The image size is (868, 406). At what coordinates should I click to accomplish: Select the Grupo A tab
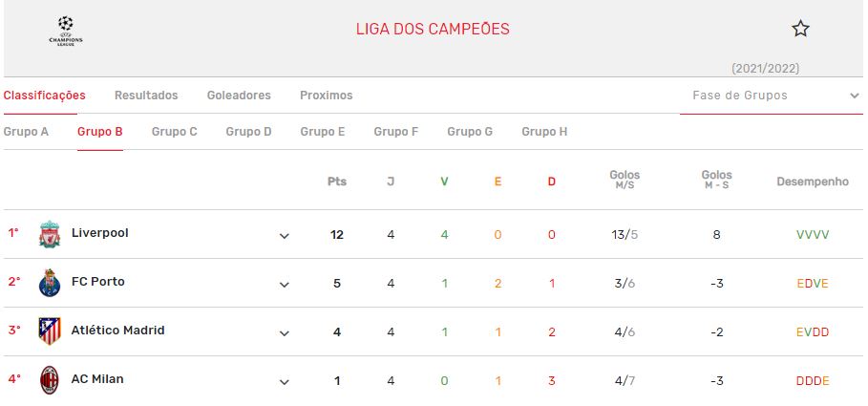tap(26, 132)
